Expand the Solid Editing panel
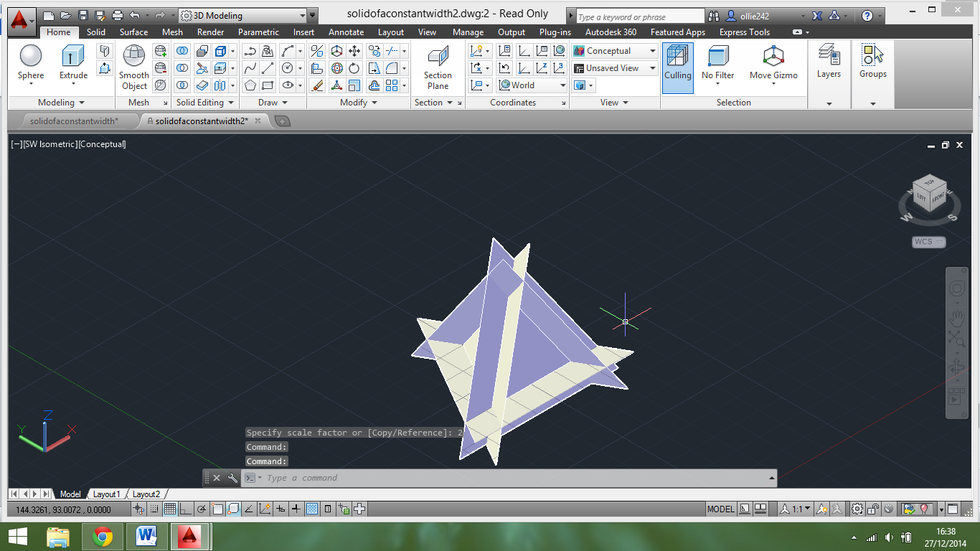980x551 pixels. click(x=205, y=103)
